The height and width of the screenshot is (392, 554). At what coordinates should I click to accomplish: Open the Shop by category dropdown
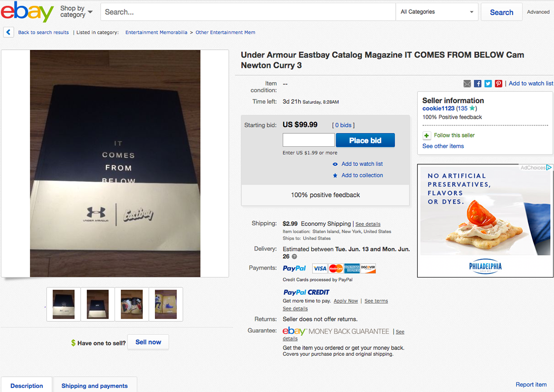point(76,12)
